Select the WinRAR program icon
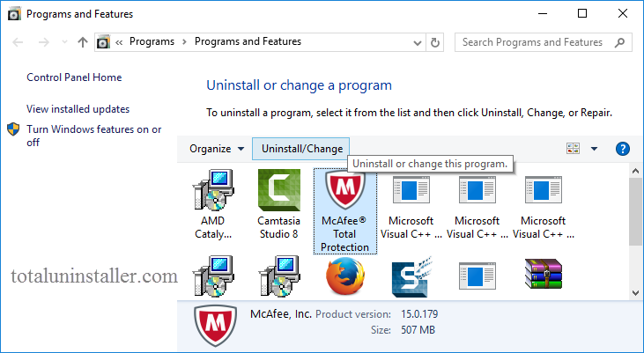Viewport: 644px width, 353px height. coord(544,274)
